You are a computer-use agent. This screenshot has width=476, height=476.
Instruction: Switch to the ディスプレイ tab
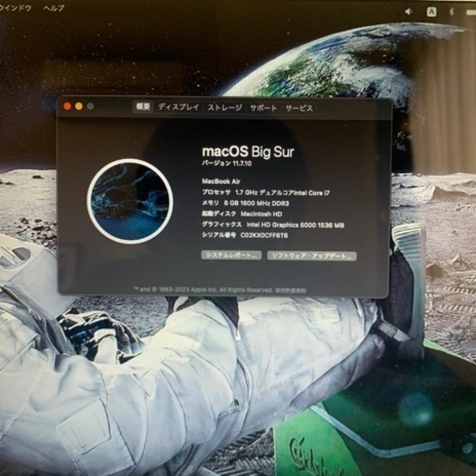(178, 107)
